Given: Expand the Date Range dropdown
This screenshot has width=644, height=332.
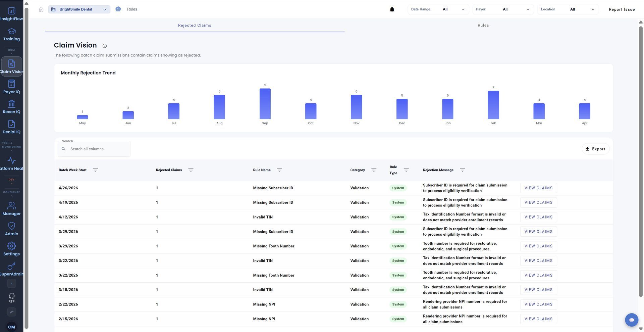Looking at the screenshot, I should (x=438, y=9).
